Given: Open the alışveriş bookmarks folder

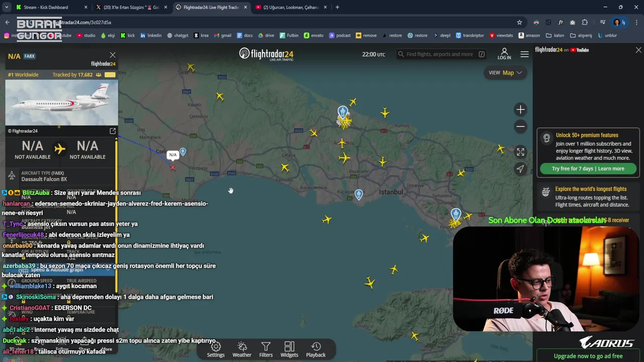Looking at the screenshot, I should pos(581,35).
